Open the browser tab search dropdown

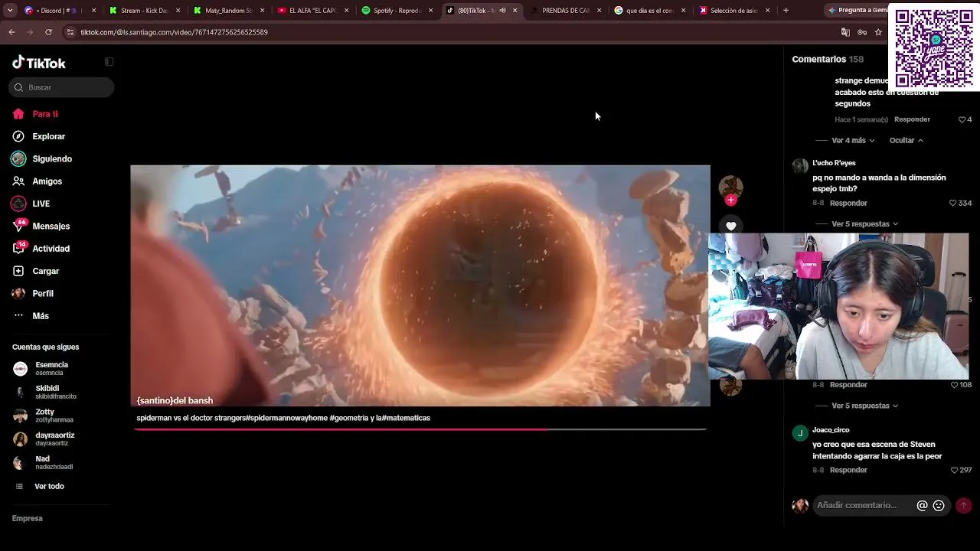(x=10, y=11)
